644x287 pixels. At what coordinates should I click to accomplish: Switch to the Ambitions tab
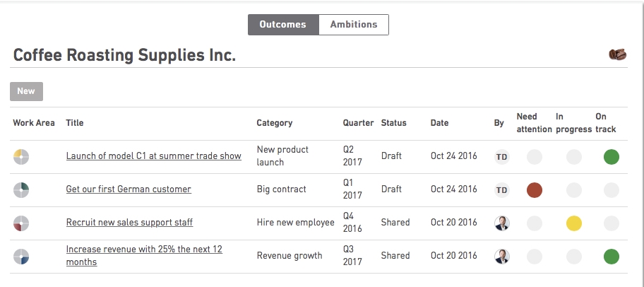point(354,25)
